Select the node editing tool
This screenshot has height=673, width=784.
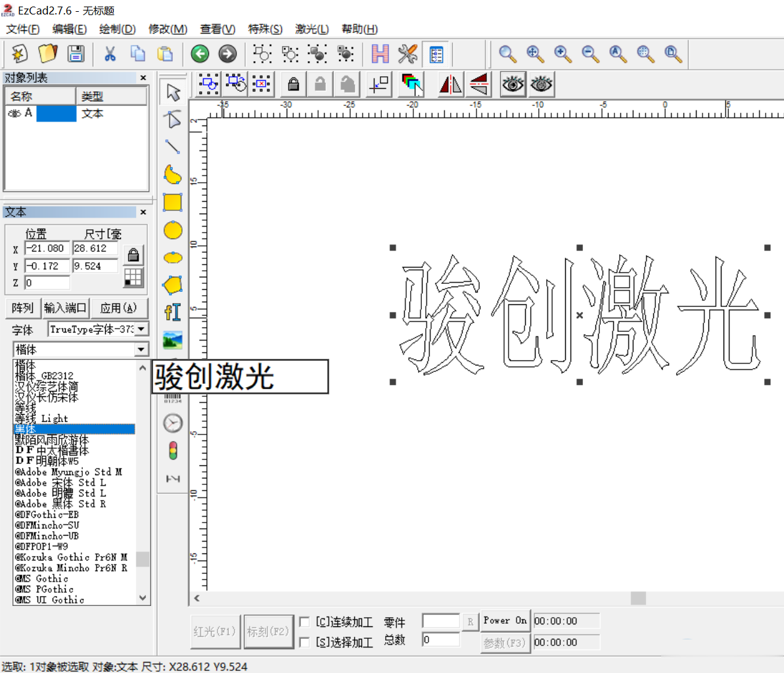pos(173,120)
